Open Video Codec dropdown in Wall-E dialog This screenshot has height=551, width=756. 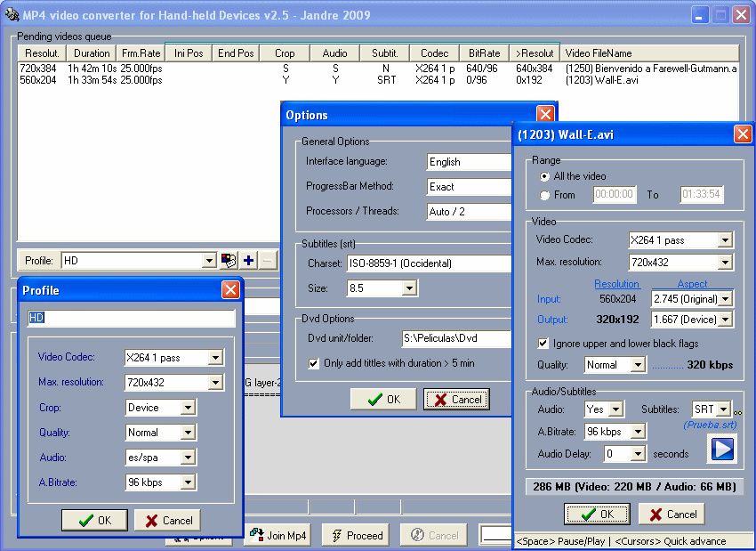pos(725,239)
